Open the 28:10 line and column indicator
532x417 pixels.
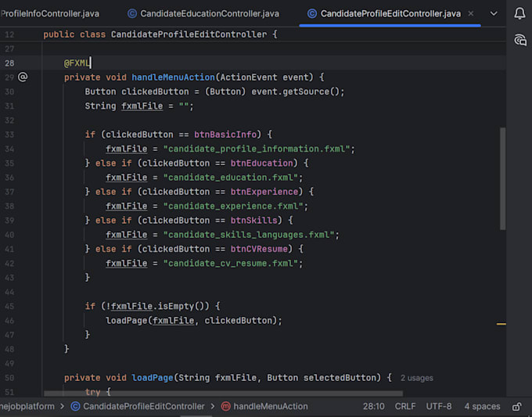click(x=373, y=406)
